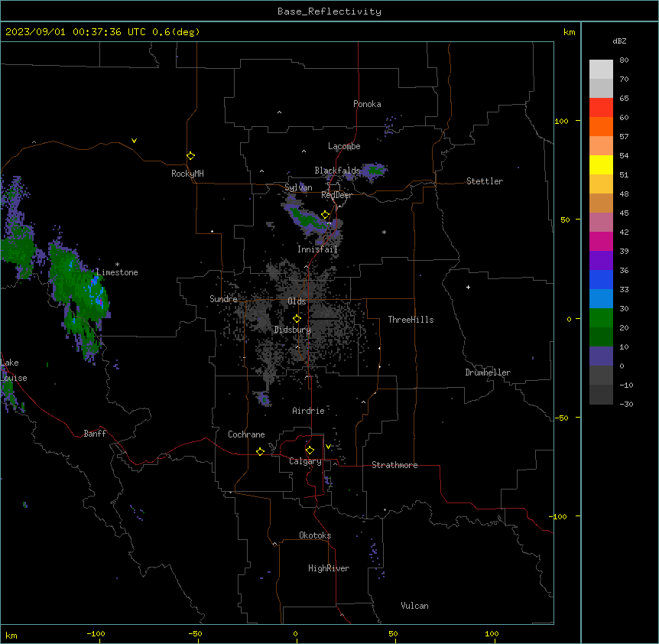659x644 pixels.
Task: Click the radar echo east of Blackfalds
Action: 374,170
